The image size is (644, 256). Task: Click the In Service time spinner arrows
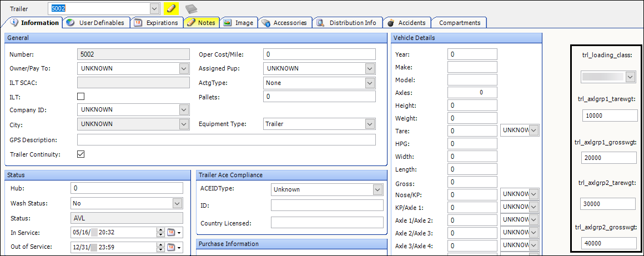click(161, 232)
